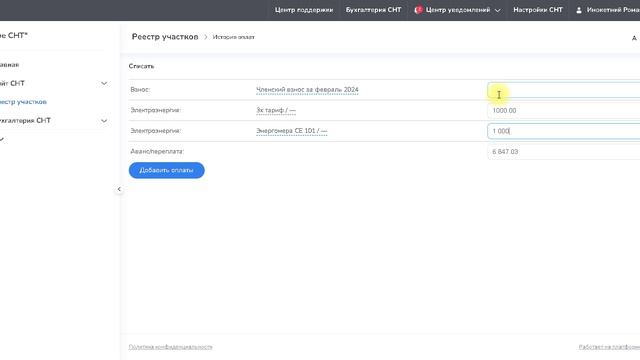Image resolution: width=640 pixels, height=360 pixels.
Task: Open Бухгалтерия СНТ sidebar item
Action: [25, 120]
